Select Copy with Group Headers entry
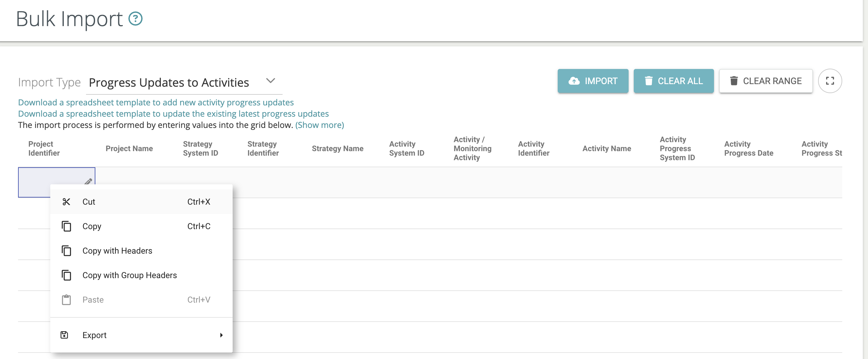This screenshot has height=359, width=868. 130,275
